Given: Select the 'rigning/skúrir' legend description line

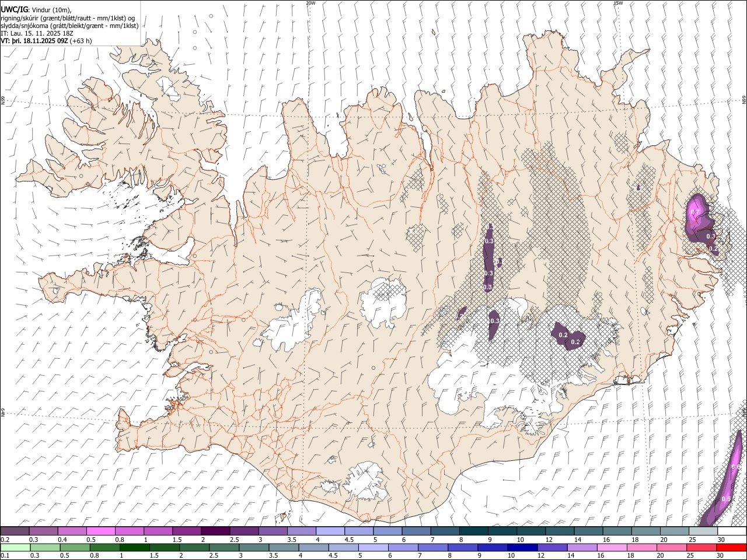Looking at the screenshot, I should 68,18.
